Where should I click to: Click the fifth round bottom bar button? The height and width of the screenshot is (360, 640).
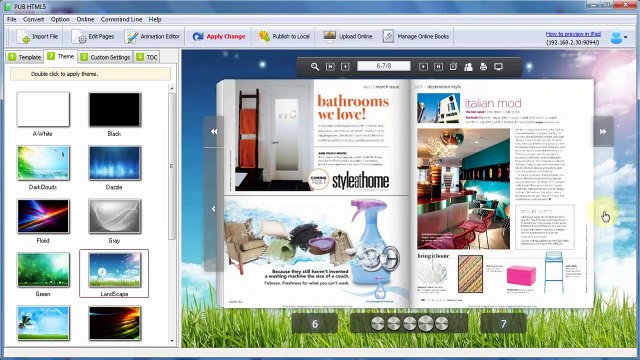coord(442,324)
